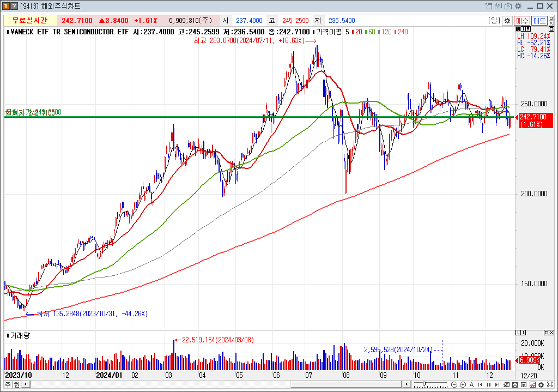Toggle the L button on volume panel
The width and height of the screenshot is (558, 392).
click(x=519, y=333)
